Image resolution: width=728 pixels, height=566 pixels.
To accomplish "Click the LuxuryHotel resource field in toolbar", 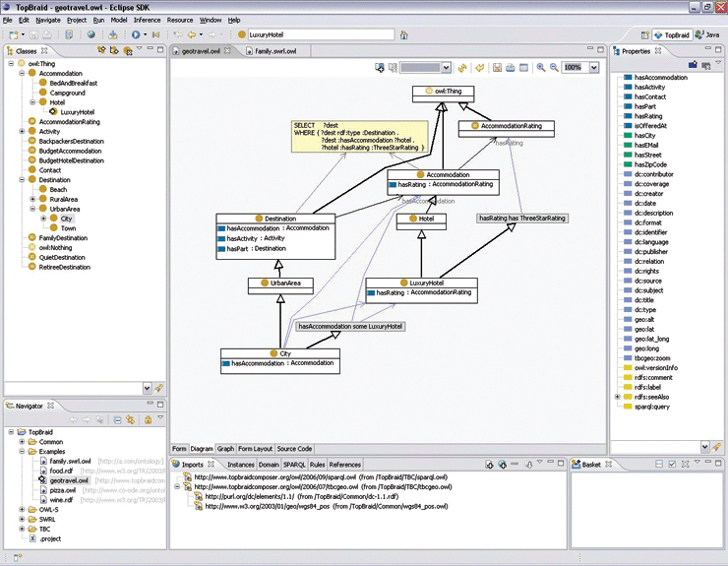I will click(x=321, y=34).
